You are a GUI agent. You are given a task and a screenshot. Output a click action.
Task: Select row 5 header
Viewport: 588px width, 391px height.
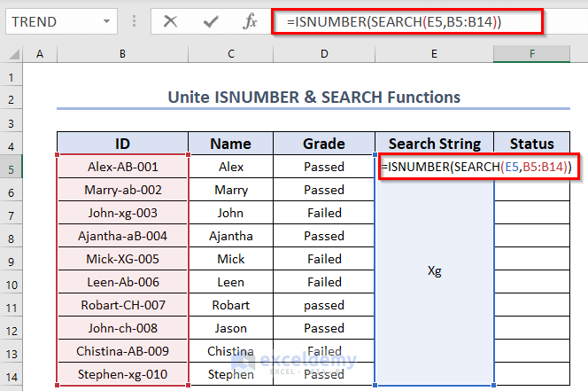tap(12, 167)
